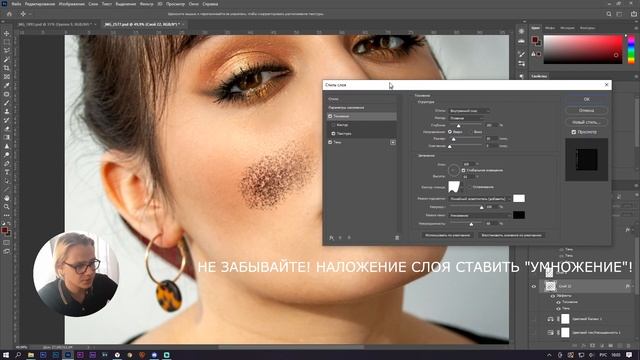Toggle the Текстура sub-effect checkbox
The width and height of the screenshot is (640, 360).
(x=333, y=133)
